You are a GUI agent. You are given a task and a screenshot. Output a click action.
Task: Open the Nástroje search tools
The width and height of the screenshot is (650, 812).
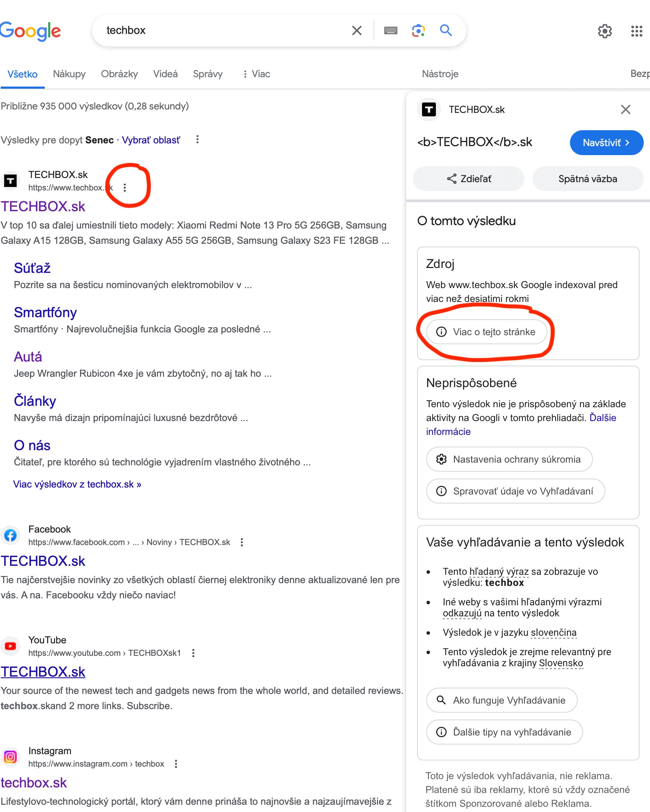[x=440, y=74]
